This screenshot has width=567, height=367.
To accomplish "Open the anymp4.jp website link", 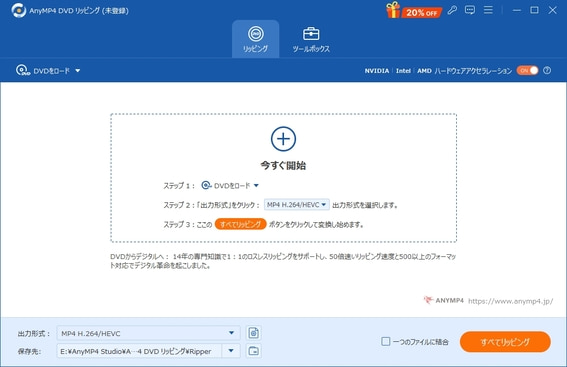I will 510,301.
